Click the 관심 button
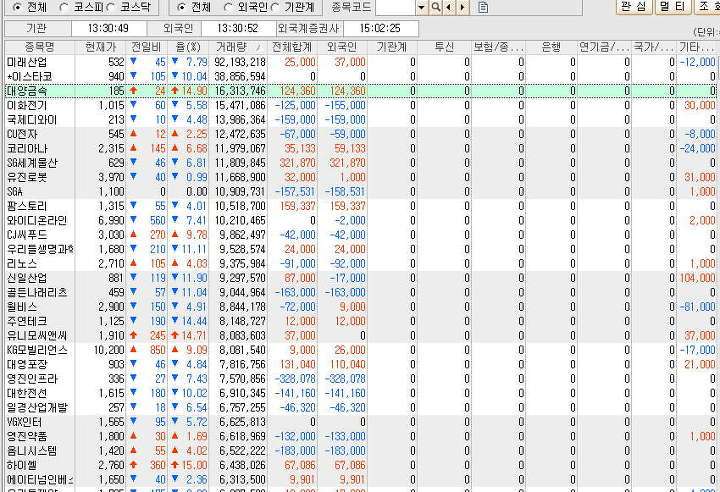The width and height of the screenshot is (720, 492). pos(633,7)
